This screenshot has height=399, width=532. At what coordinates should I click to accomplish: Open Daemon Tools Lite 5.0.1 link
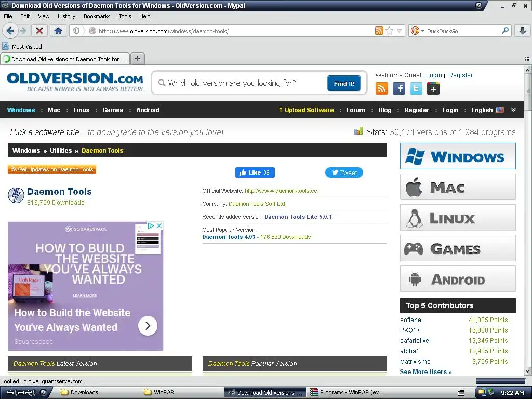pos(298,217)
